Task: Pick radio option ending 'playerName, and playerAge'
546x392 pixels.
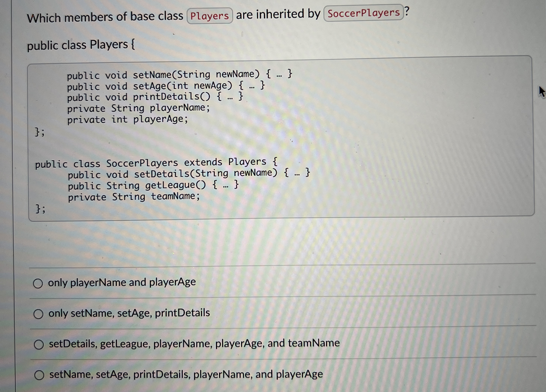Action: click(39, 375)
